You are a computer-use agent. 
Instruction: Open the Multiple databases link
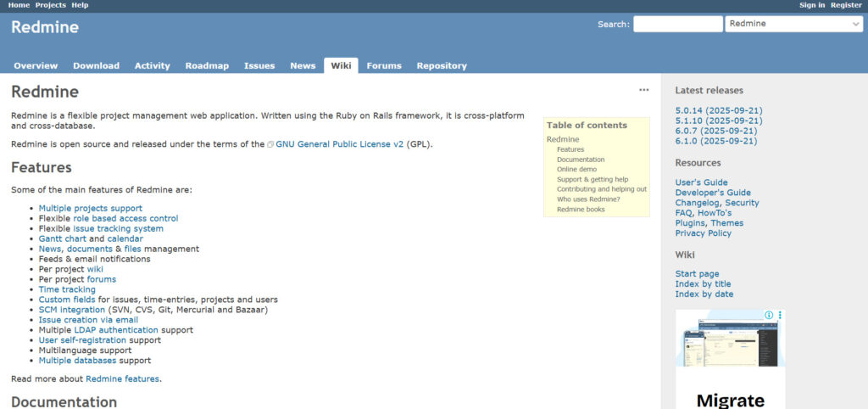[77, 361]
